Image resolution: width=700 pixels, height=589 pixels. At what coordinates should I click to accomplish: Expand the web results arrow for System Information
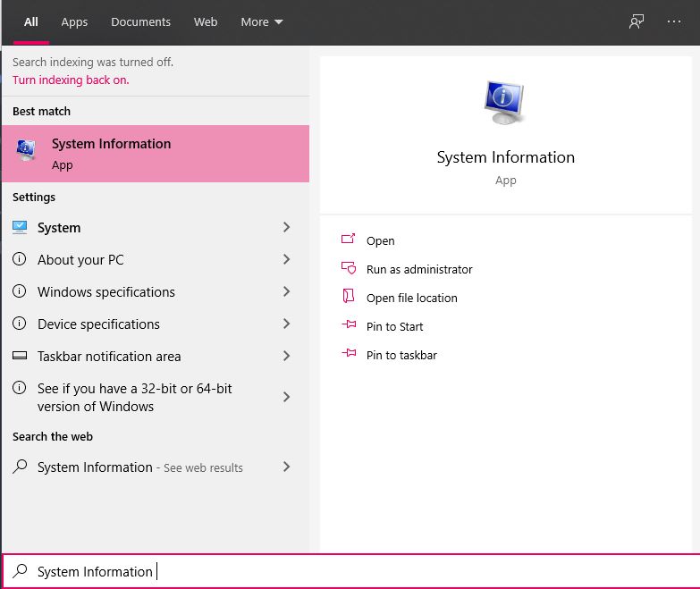coord(287,467)
